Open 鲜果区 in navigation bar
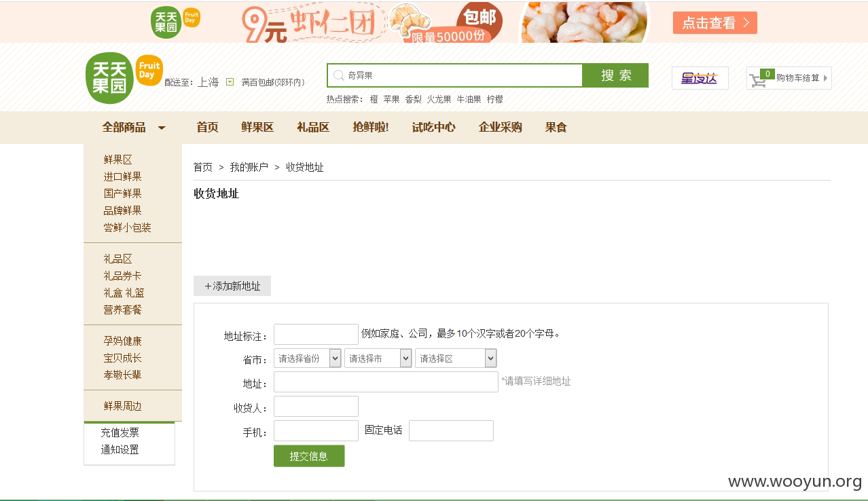Viewport: 868px width, 501px height. click(257, 127)
